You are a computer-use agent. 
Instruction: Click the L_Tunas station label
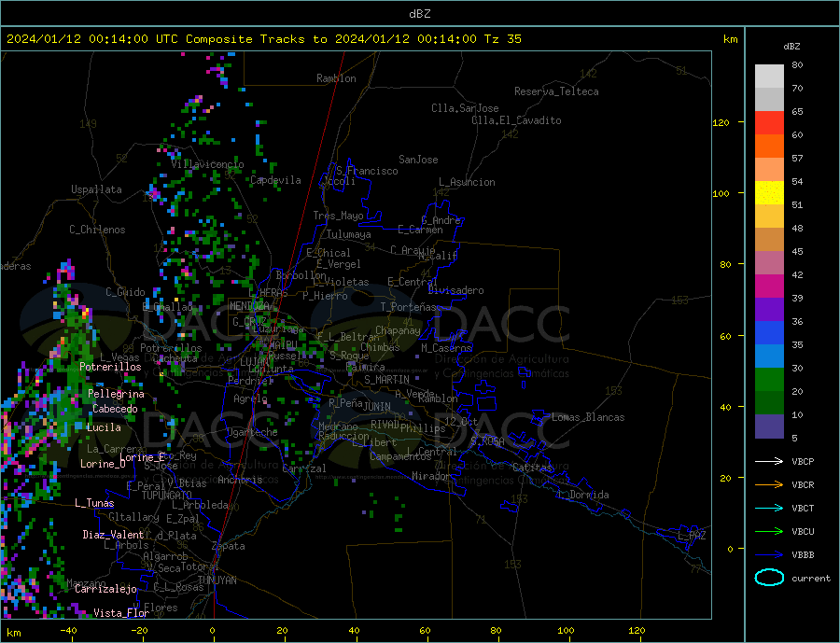coord(94,503)
